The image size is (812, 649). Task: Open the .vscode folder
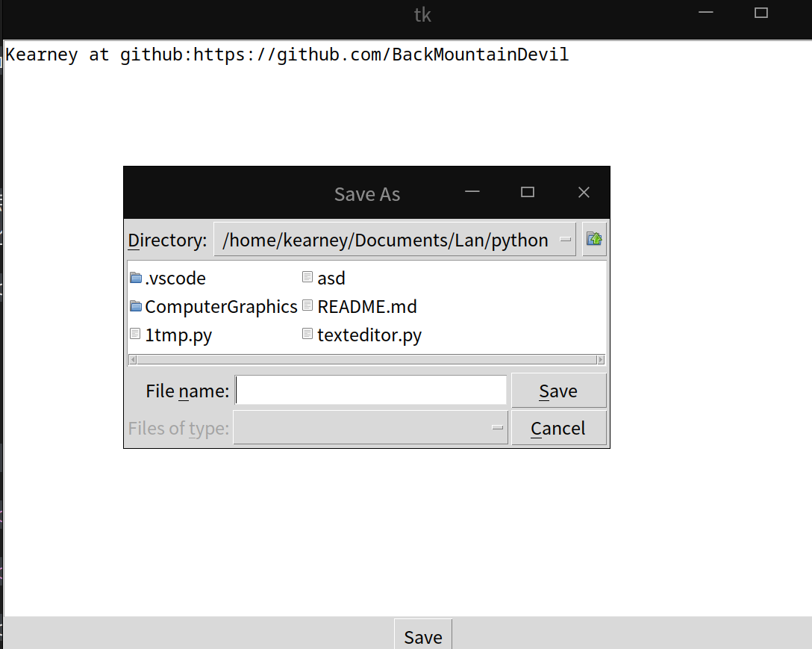[x=168, y=279]
